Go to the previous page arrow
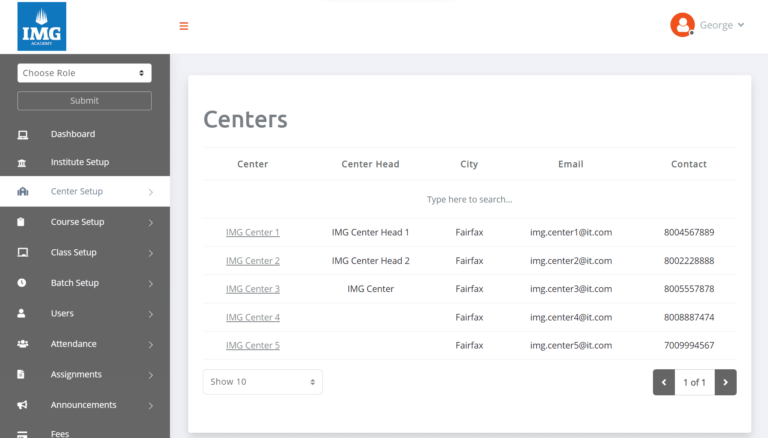768x438 pixels. pyautogui.click(x=664, y=382)
